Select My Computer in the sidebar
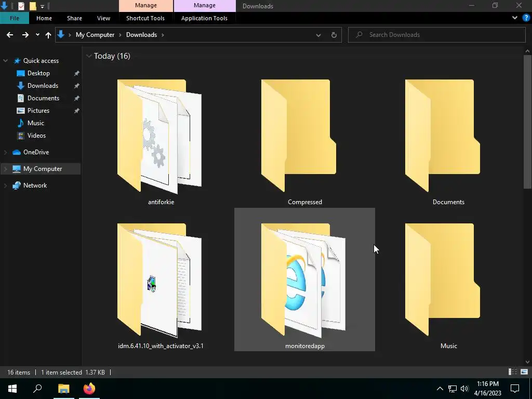The image size is (532, 399). (x=43, y=169)
